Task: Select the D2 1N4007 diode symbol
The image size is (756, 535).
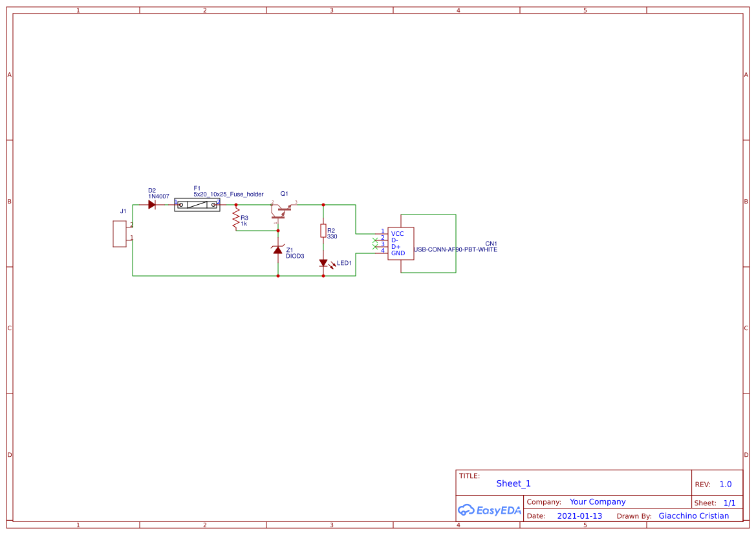Action: (x=152, y=204)
